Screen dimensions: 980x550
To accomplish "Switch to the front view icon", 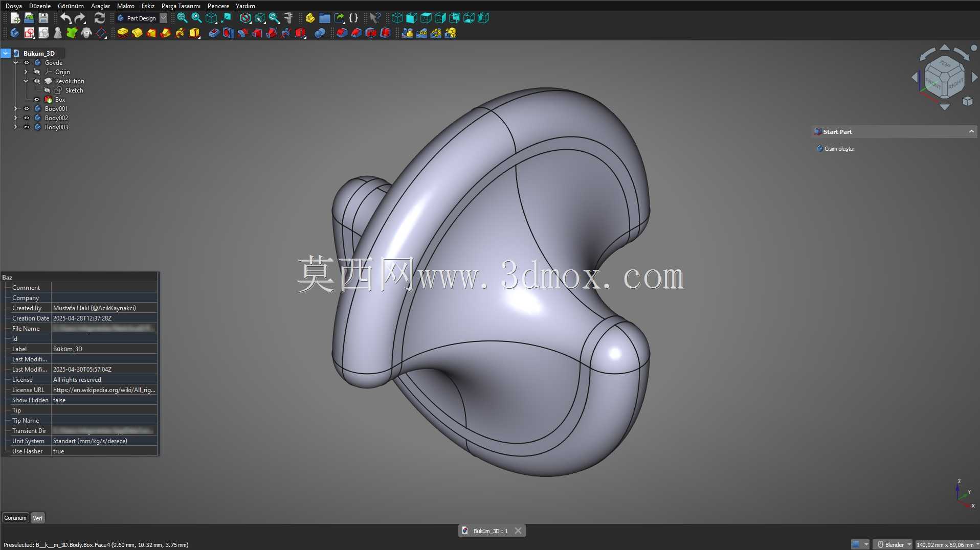I will pos(411,18).
